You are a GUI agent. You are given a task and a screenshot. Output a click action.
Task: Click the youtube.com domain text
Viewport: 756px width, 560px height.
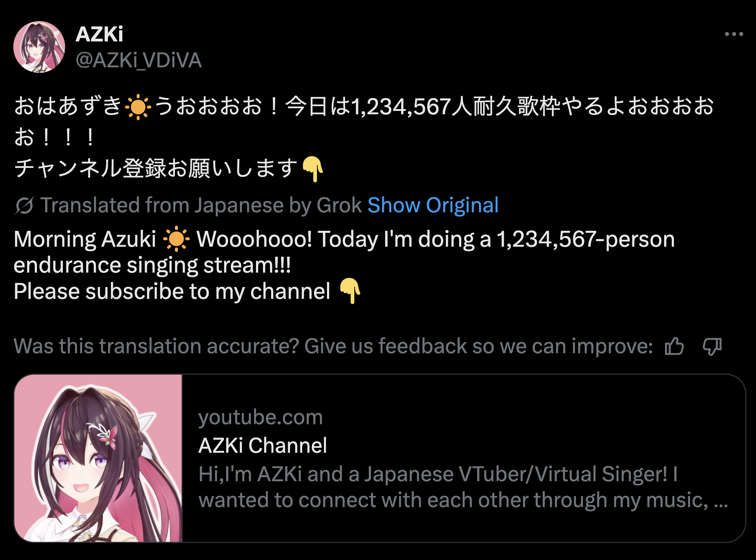(x=261, y=418)
